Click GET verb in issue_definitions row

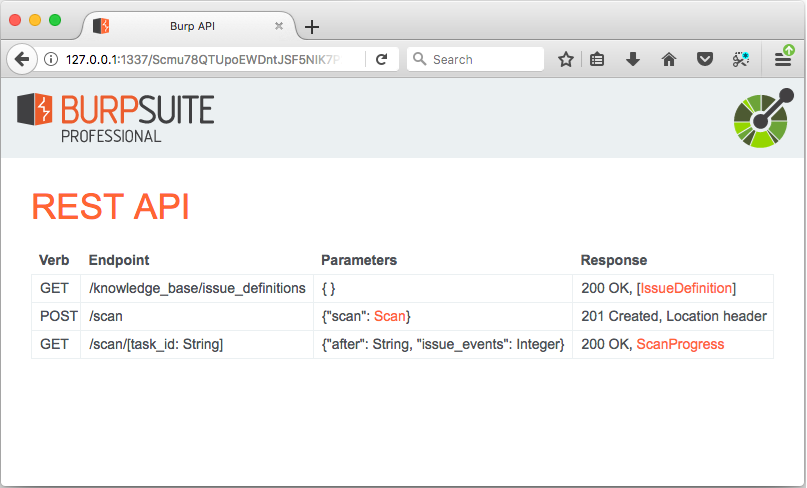56,288
